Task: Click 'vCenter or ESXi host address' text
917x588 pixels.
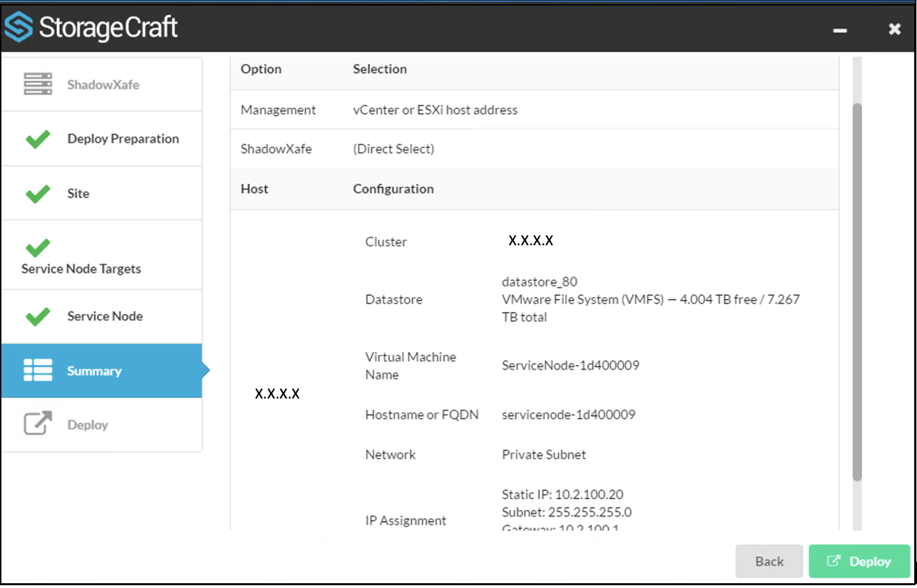Action: (x=436, y=110)
